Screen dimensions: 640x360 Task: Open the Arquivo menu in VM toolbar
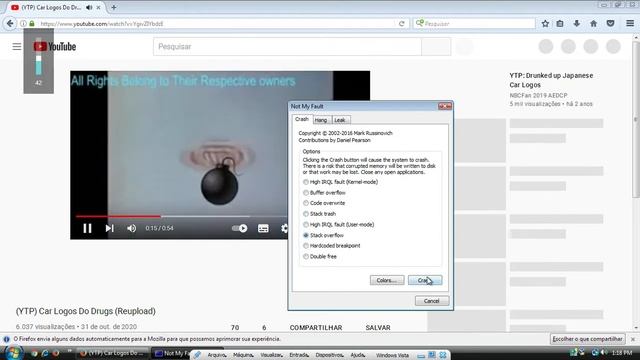(217, 355)
